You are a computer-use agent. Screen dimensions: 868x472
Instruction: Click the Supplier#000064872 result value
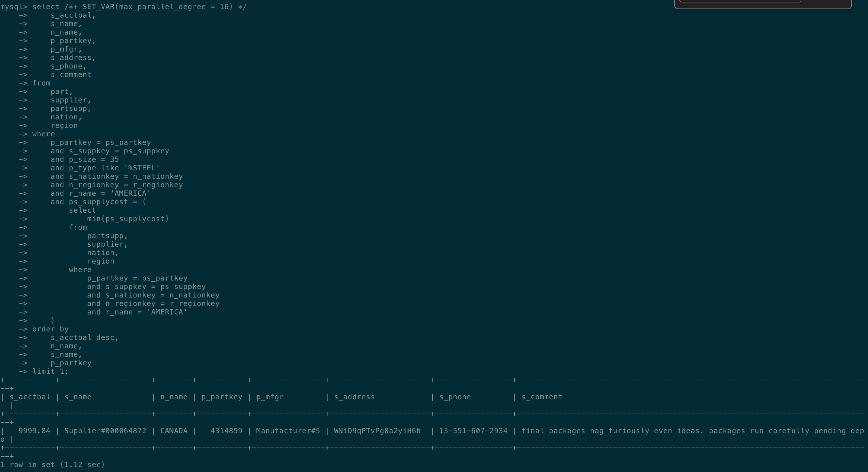[105, 431]
